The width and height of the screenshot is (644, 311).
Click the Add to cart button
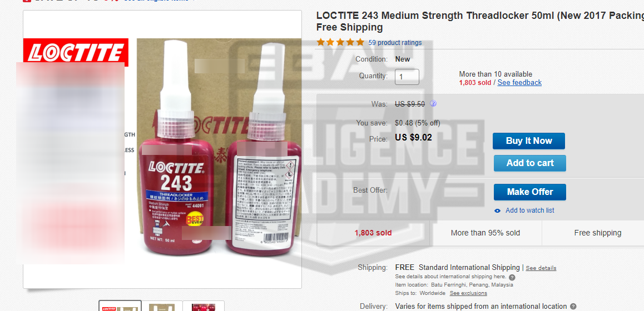pos(530,163)
